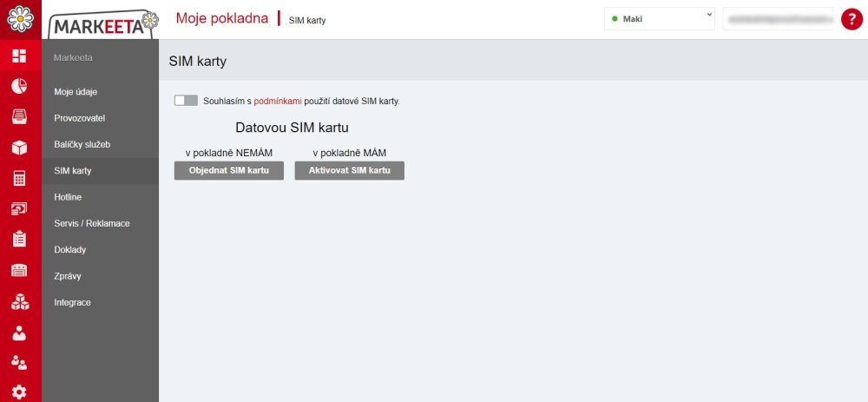Click the Aktivovat SIM kartu button

tap(349, 170)
